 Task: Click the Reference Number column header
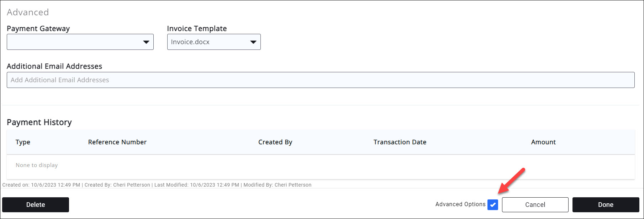pyautogui.click(x=117, y=142)
